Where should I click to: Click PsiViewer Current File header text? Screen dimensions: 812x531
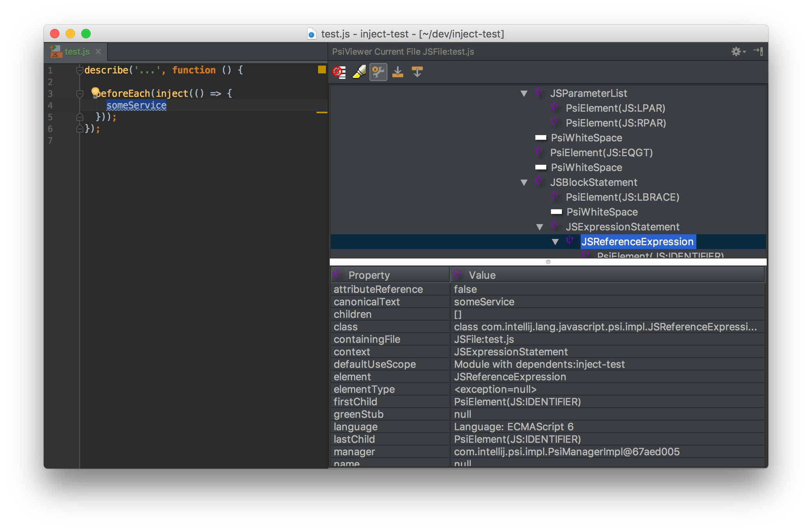pos(402,51)
